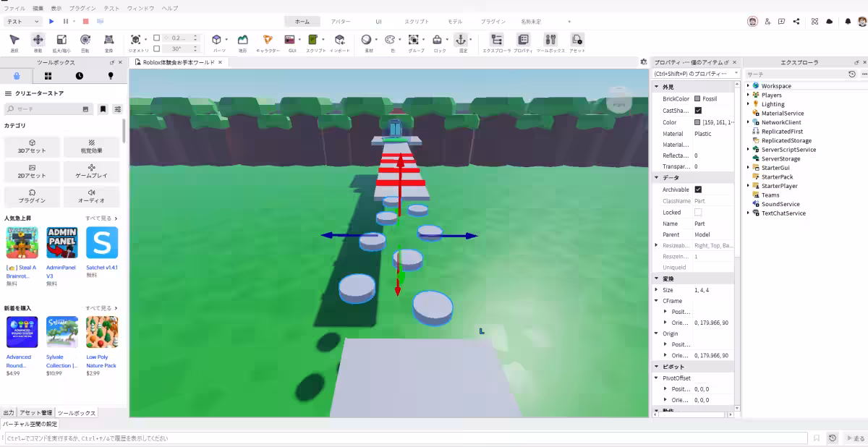Click the Color property gray swatch

697,122
